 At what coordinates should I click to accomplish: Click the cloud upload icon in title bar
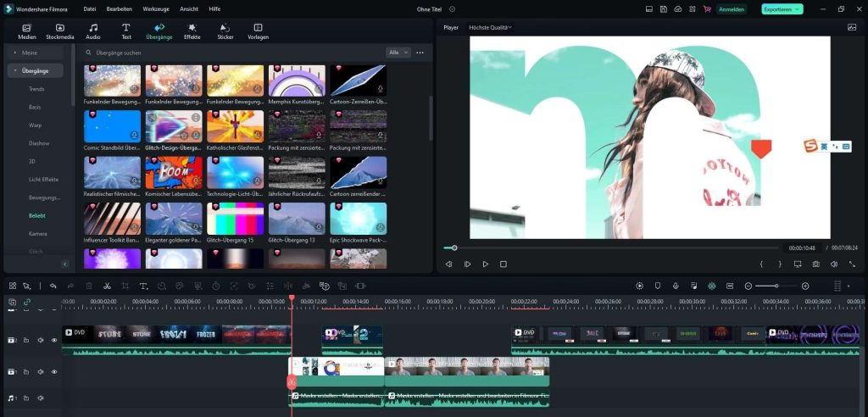678,8
